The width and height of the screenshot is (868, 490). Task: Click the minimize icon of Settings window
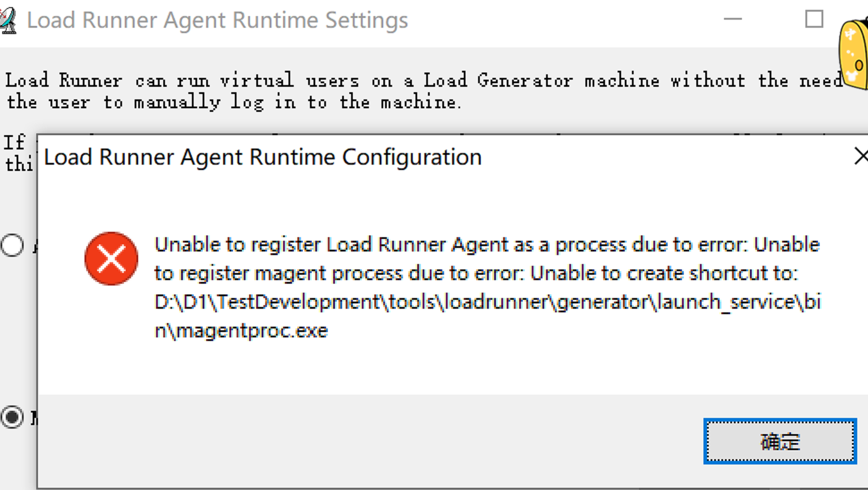(733, 19)
